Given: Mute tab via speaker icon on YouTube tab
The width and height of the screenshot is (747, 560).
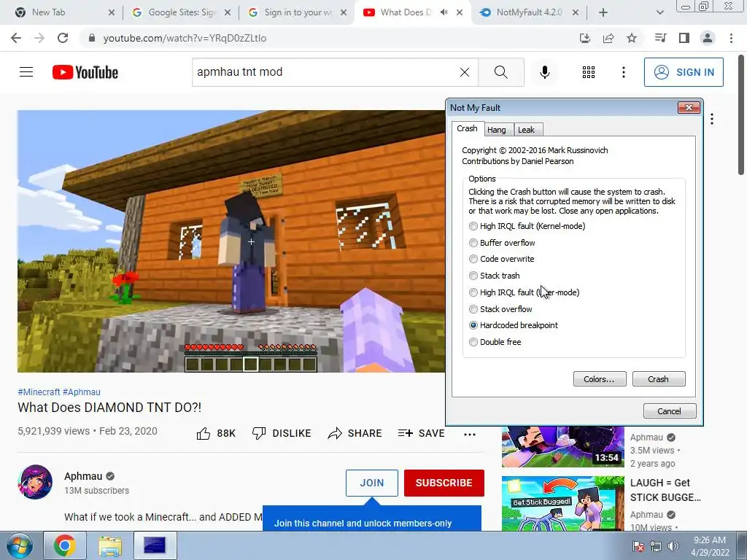Looking at the screenshot, I should tap(444, 12).
